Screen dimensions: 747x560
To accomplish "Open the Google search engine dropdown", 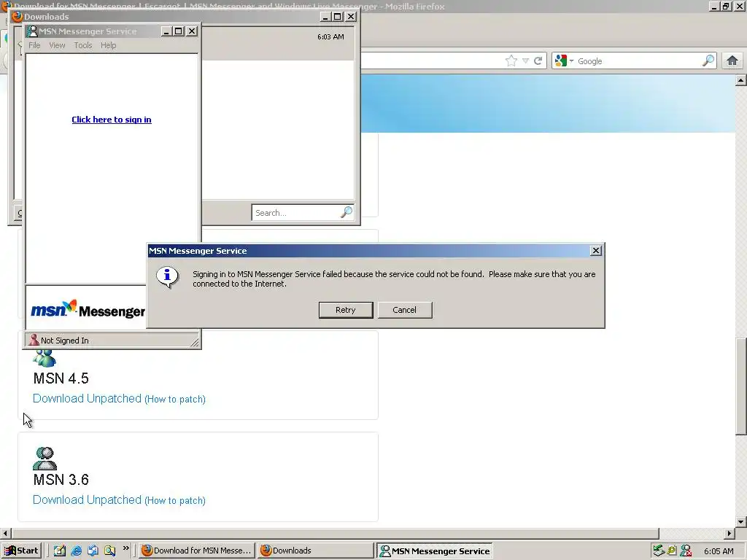I will [x=564, y=61].
